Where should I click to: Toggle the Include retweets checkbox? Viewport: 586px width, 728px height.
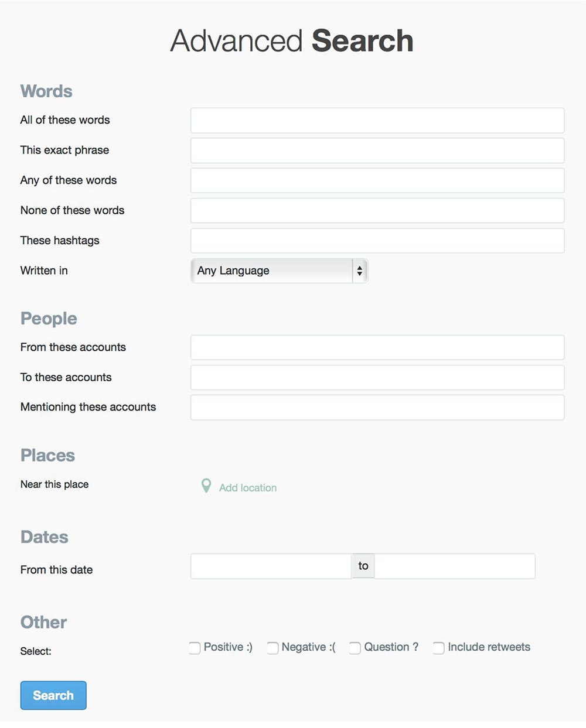438,648
